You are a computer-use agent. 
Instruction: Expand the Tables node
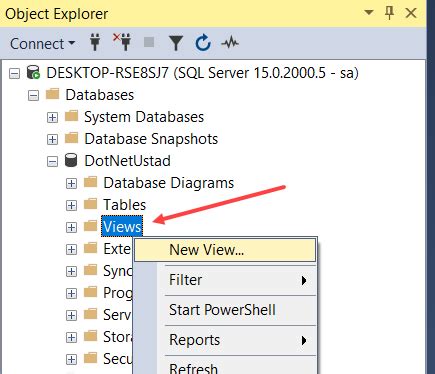click(71, 205)
